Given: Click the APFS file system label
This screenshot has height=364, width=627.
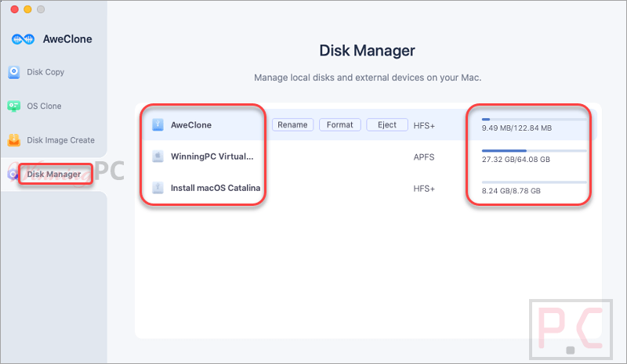Looking at the screenshot, I should (424, 157).
